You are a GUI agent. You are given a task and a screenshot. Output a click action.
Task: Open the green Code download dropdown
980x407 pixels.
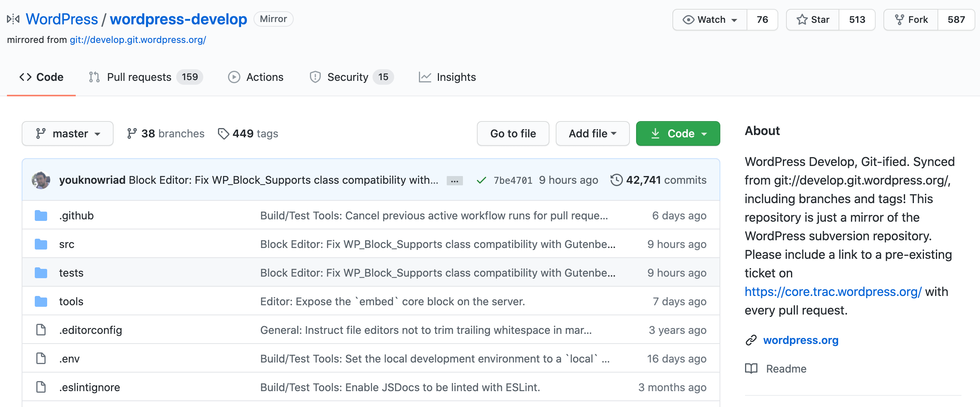tap(678, 133)
